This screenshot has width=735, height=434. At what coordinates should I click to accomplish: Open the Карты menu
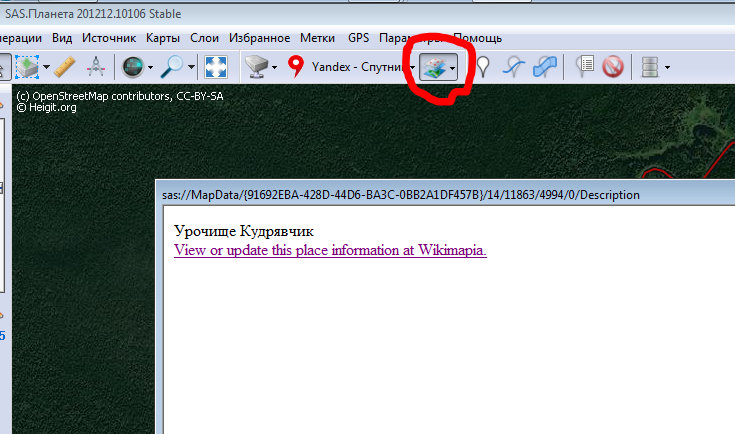pyautogui.click(x=162, y=38)
